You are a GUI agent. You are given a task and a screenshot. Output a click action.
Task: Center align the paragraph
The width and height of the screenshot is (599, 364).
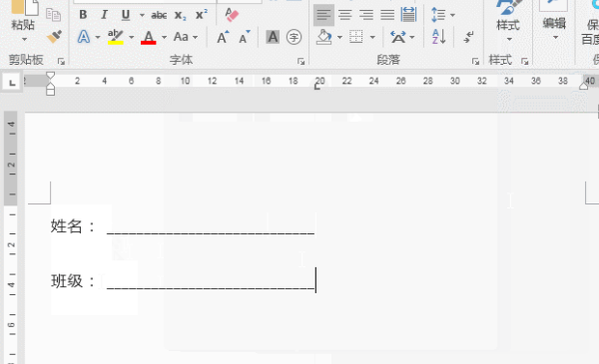point(345,15)
